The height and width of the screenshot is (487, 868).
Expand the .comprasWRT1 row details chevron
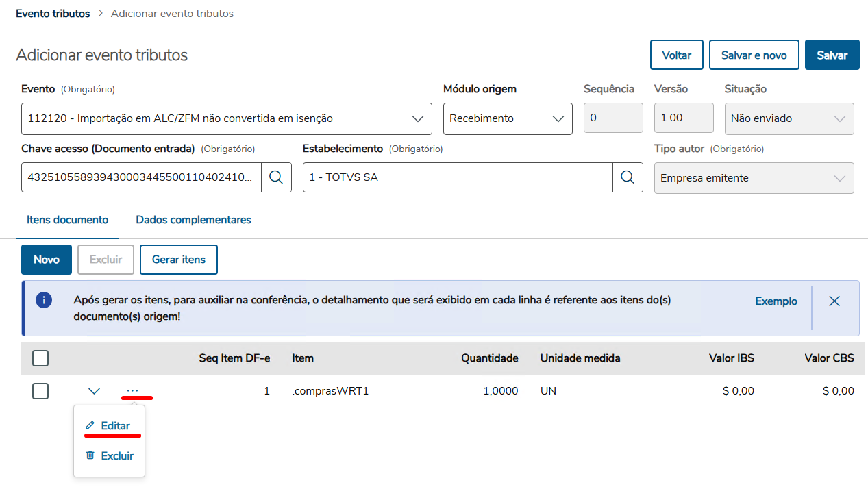point(95,391)
